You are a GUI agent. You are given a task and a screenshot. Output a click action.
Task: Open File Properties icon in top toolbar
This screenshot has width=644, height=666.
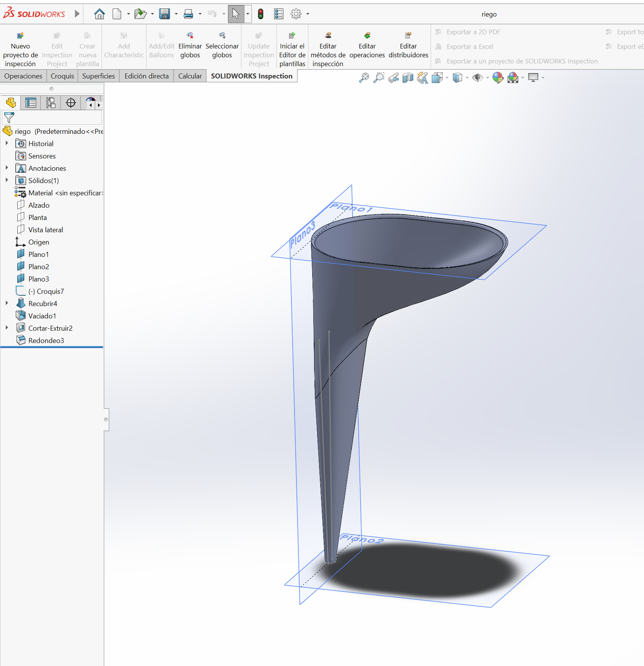279,14
